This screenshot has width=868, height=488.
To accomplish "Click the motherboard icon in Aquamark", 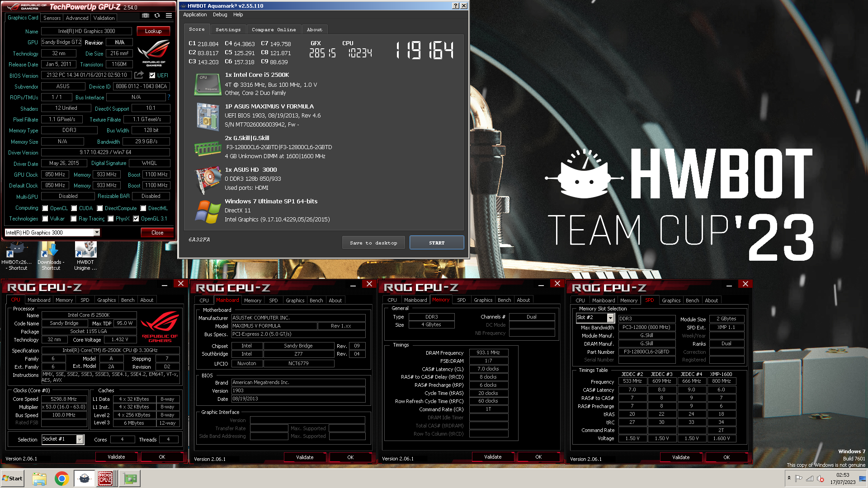I will click(x=208, y=117).
